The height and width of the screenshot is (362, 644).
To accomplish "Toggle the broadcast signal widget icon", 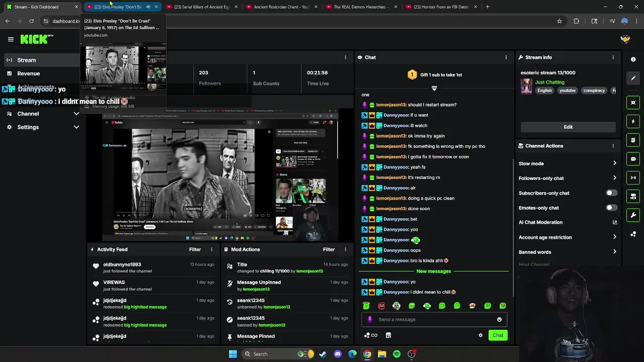I will pyautogui.click(x=633, y=177).
